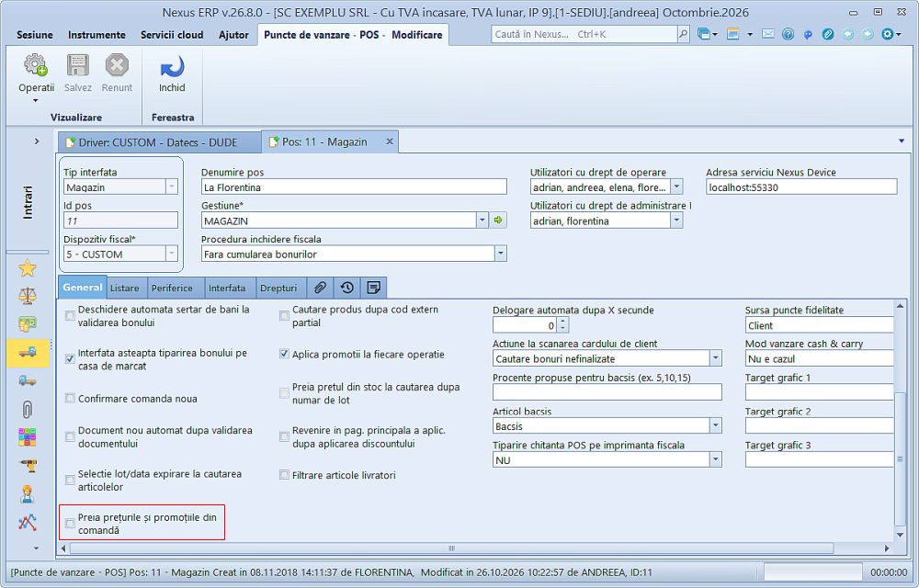Check Preia prețurile și promoțiile din comandă
This screenshot has width=919, height=588.
click(70, 524)
